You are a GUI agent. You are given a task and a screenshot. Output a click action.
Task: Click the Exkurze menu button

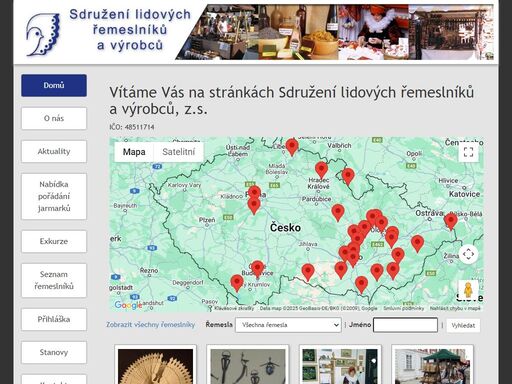coord(54,241)
